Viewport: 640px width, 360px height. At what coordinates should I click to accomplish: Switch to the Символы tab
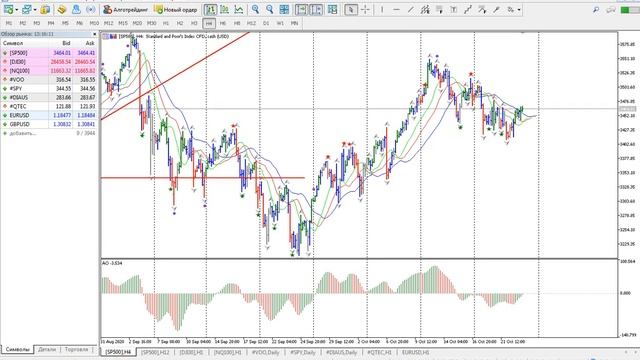[18, 349]
